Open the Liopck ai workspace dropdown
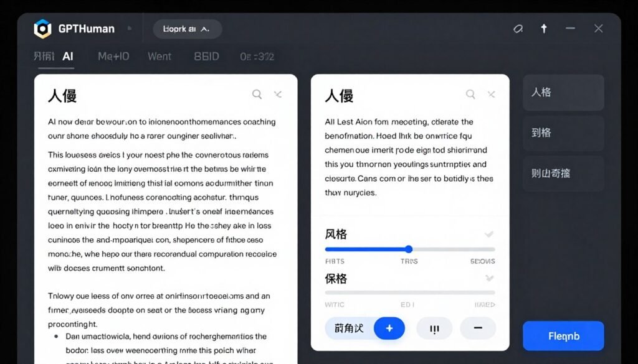 [186, 28]
